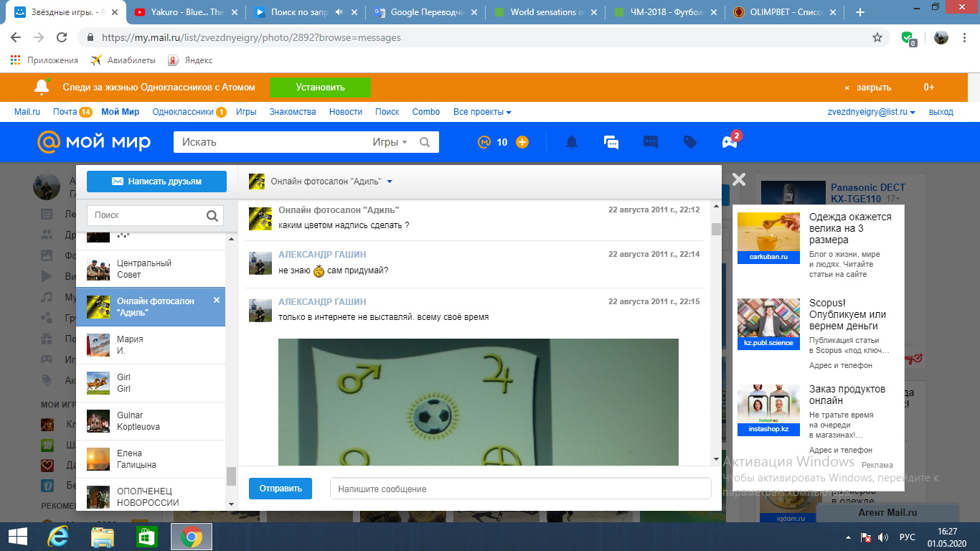
Task: Click the orange plus coin add icon
Action: point(522,142)
